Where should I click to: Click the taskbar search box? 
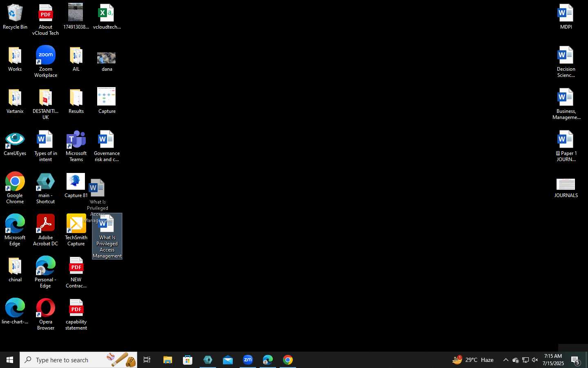point(78,360)
